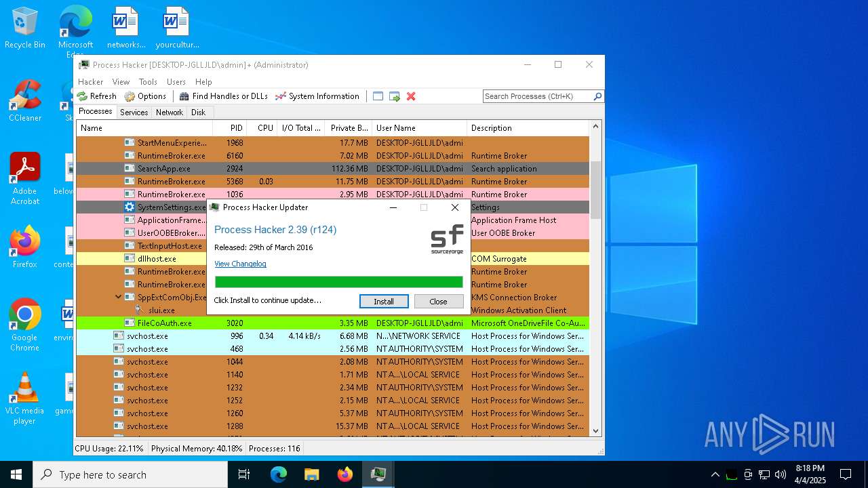Open the Hacker menu
The width and height of the screenshot is (868, 488).
click(x=91, y=81)
